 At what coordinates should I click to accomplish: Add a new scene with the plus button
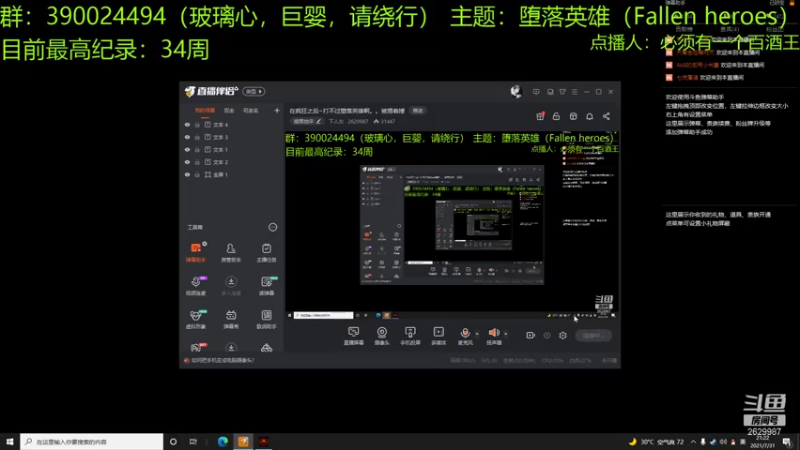pos(277,110)
